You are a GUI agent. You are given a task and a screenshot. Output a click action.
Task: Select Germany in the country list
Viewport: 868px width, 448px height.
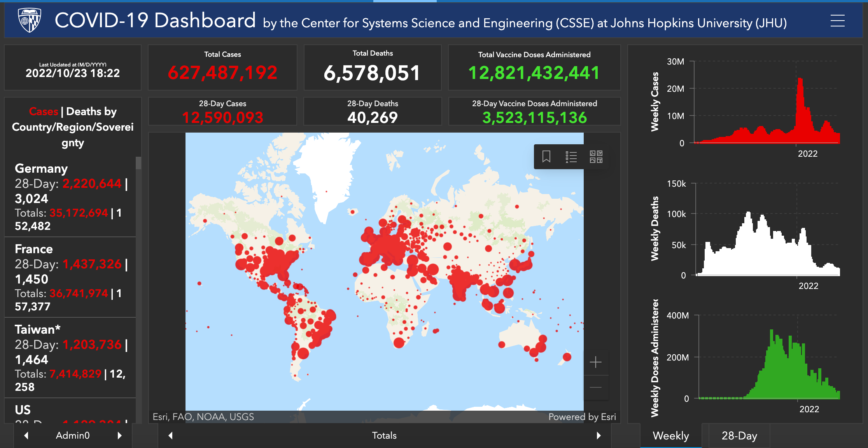(41, 168)
